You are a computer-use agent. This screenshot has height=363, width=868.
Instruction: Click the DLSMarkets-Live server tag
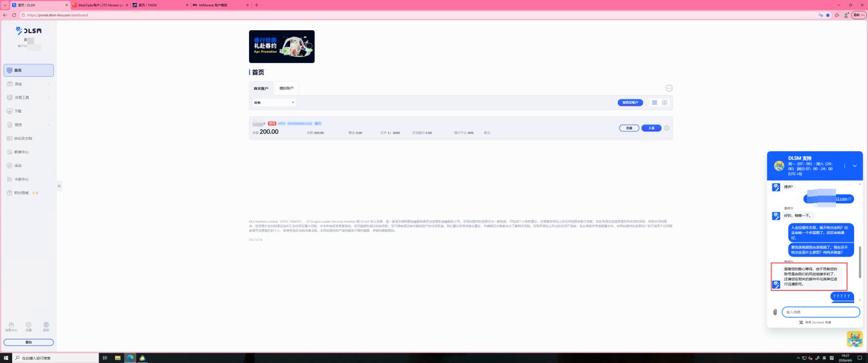300,123
